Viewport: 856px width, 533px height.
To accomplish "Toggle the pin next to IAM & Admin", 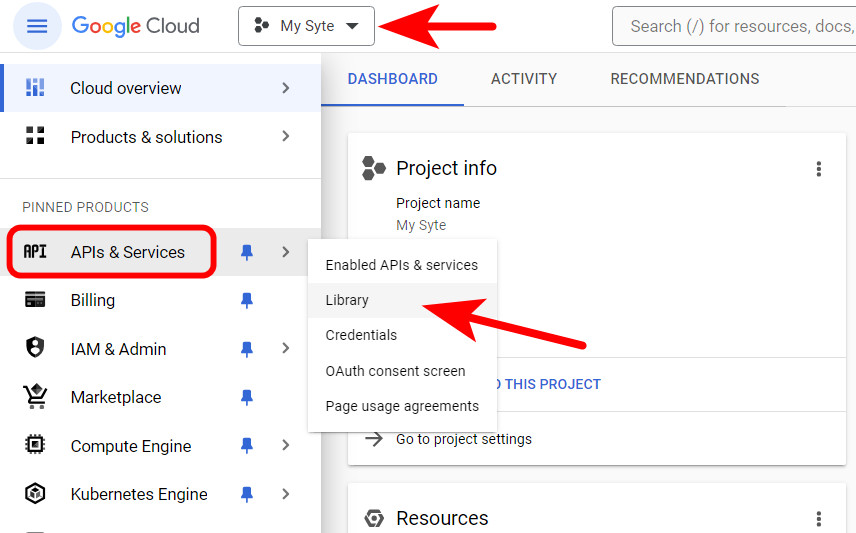I will click(x=247, y=348).
